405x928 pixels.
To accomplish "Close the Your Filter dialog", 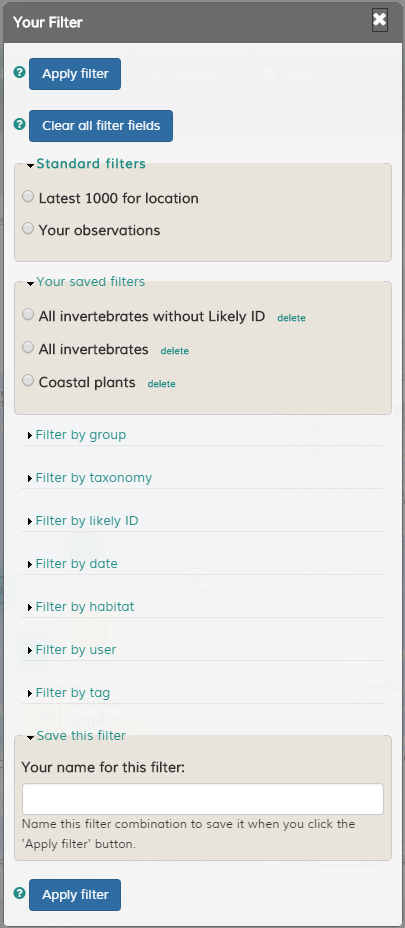I will pyautogui.click(x=380, y=20).
